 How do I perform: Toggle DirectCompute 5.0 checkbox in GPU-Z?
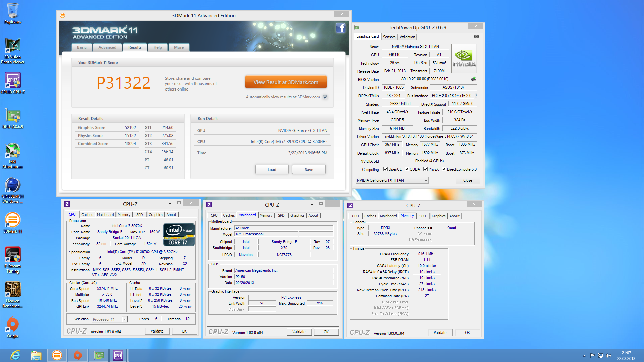(x=444, y=169)
